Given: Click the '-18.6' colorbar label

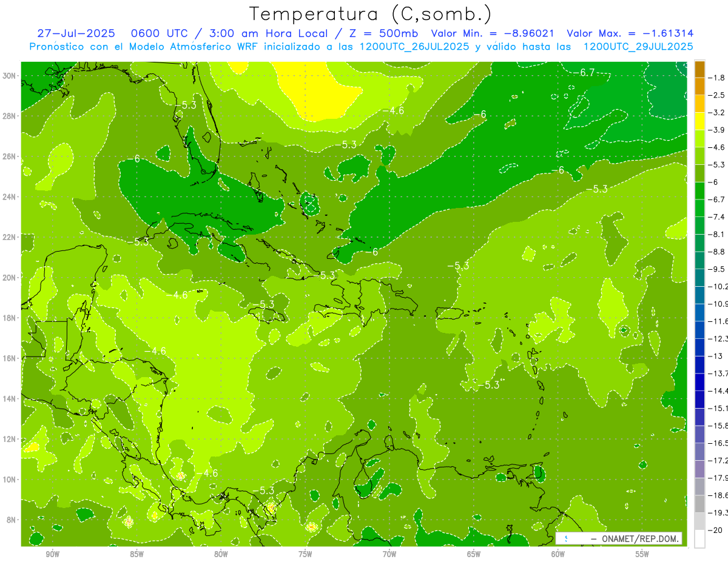Looking at the screenshot, I should pyautogui.click(x=718, y=495).
